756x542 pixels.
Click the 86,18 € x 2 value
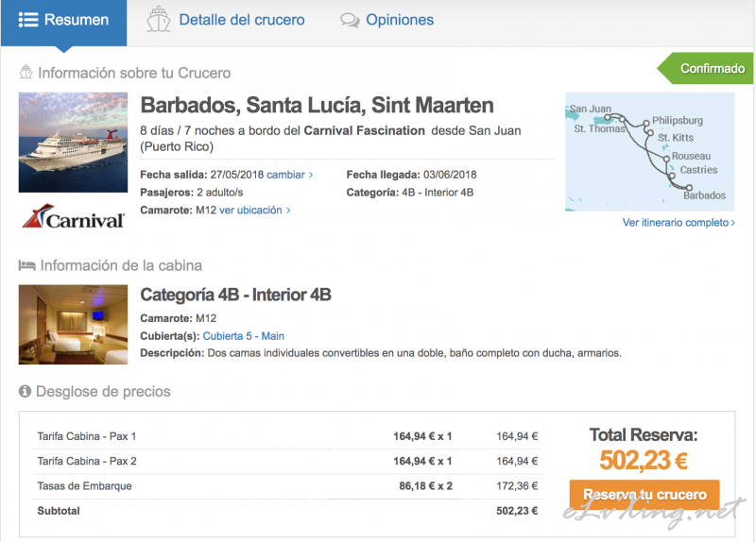[x=425, y=486]
